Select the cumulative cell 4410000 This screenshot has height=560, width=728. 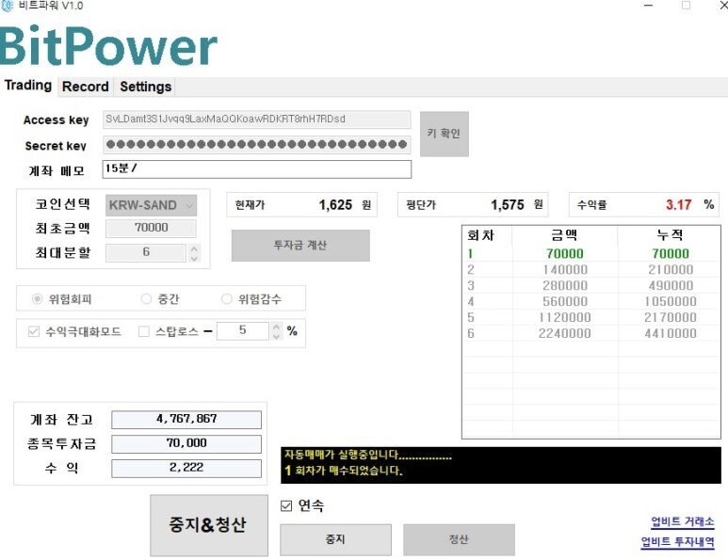tap(671, 333)
